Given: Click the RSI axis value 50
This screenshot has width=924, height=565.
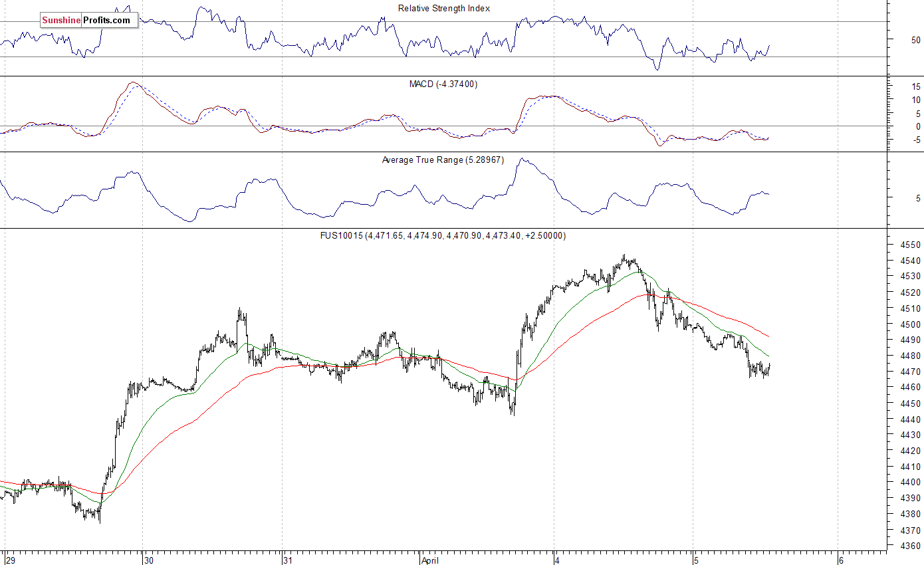Looking at the screenshot, I should tap(916, 40).
